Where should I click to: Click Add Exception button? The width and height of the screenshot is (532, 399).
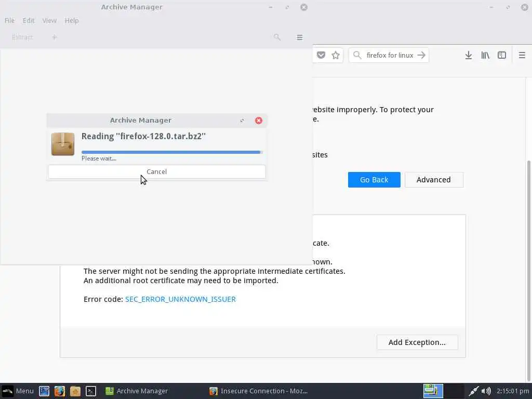coord(417,342)
